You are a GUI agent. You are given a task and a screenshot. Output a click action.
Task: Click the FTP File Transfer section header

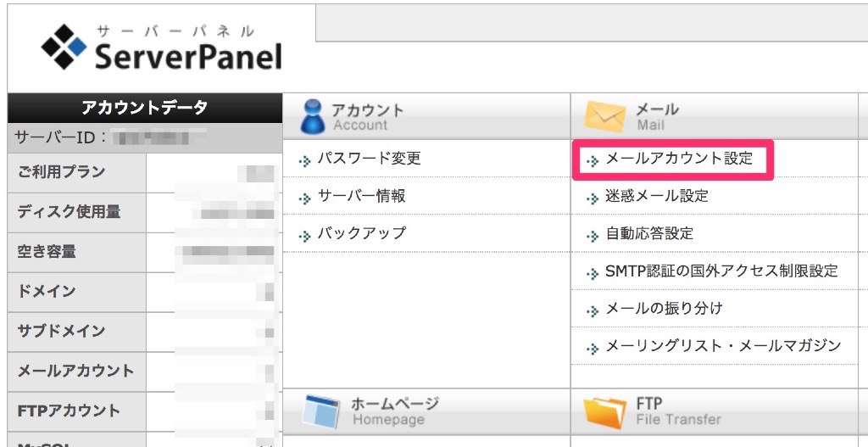coord(678,411)
